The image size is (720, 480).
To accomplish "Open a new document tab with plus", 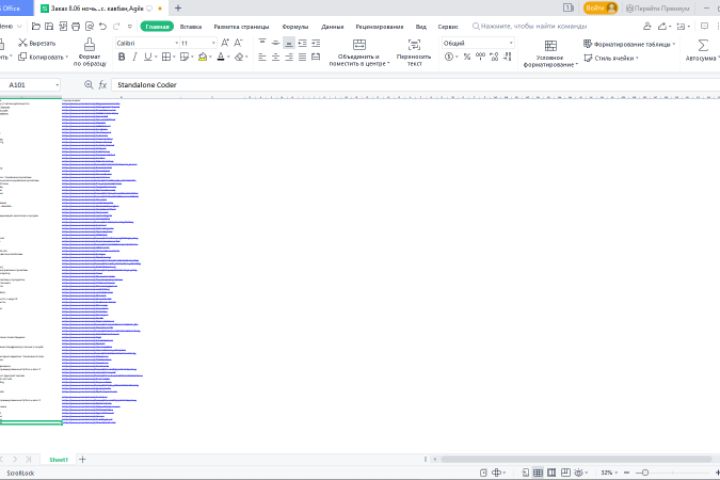I will click(x=178, y=8).
